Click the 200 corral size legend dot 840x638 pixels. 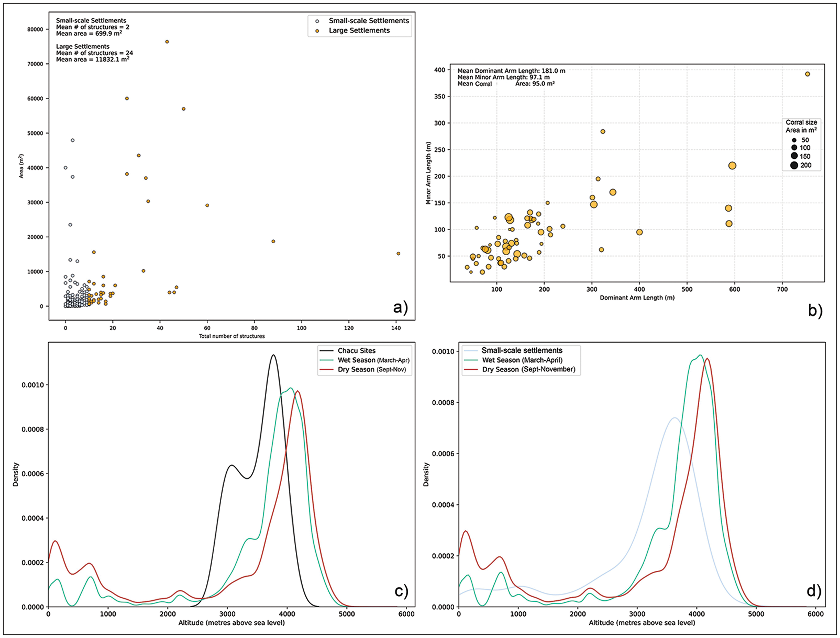pyautogui.click(x=794, y=165)
